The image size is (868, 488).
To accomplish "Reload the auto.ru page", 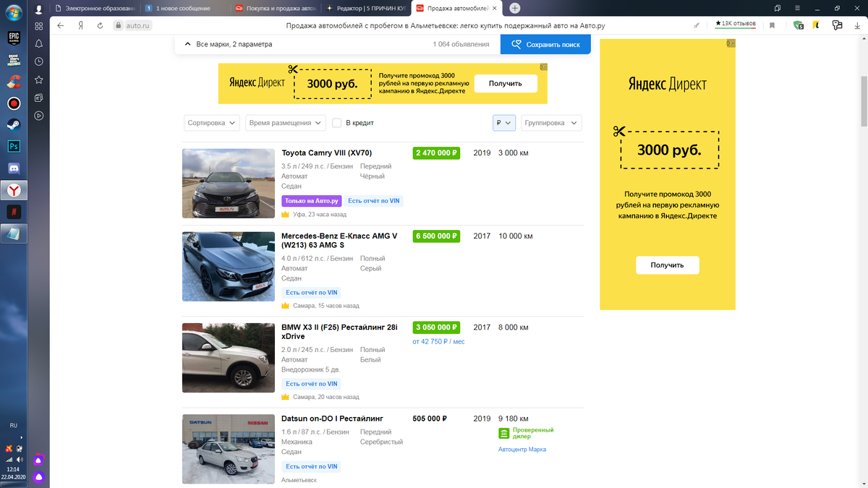I will tap(101, 25).
